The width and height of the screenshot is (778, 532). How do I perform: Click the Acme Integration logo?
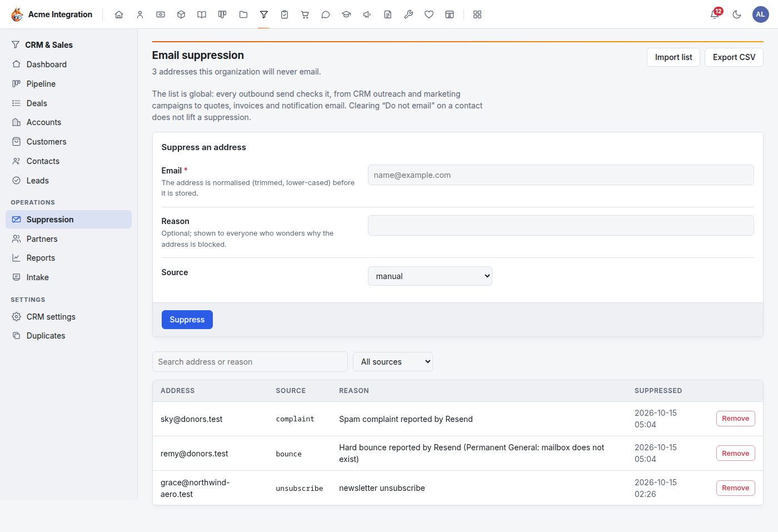(52, 14)
